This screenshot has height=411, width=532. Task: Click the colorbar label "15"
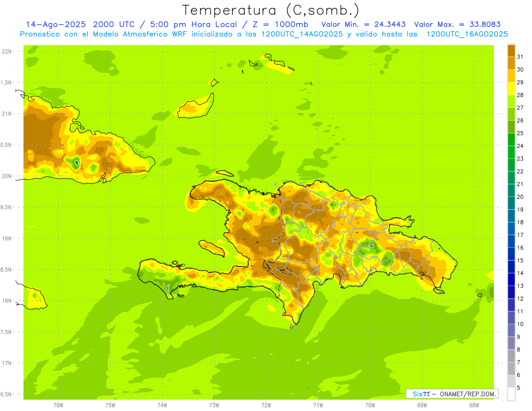520,260
